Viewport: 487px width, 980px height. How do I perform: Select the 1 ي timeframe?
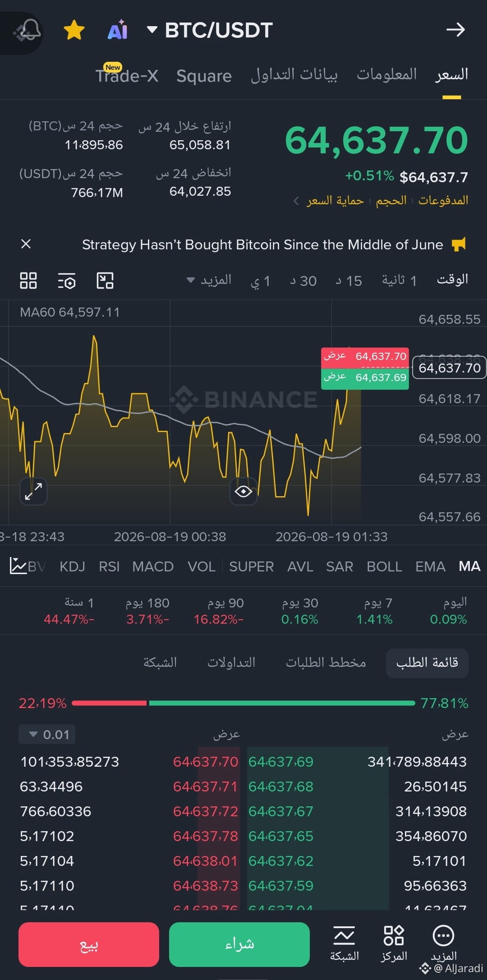[261, 281]
